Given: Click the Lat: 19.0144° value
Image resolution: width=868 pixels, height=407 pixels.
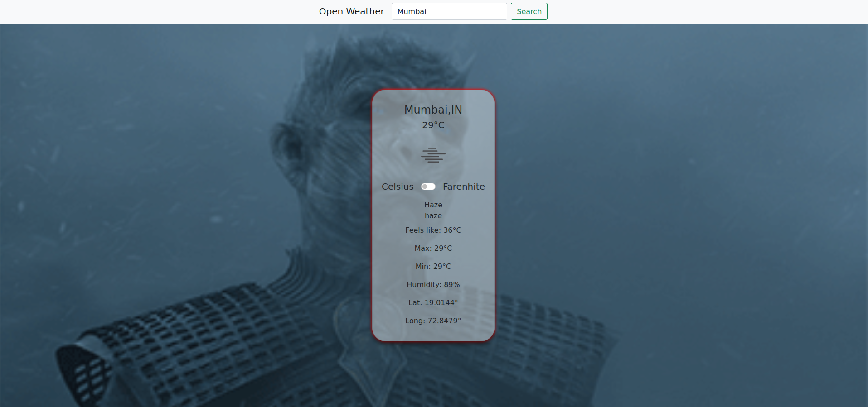Looking at the screenshot, I should [x=433, y=302].
